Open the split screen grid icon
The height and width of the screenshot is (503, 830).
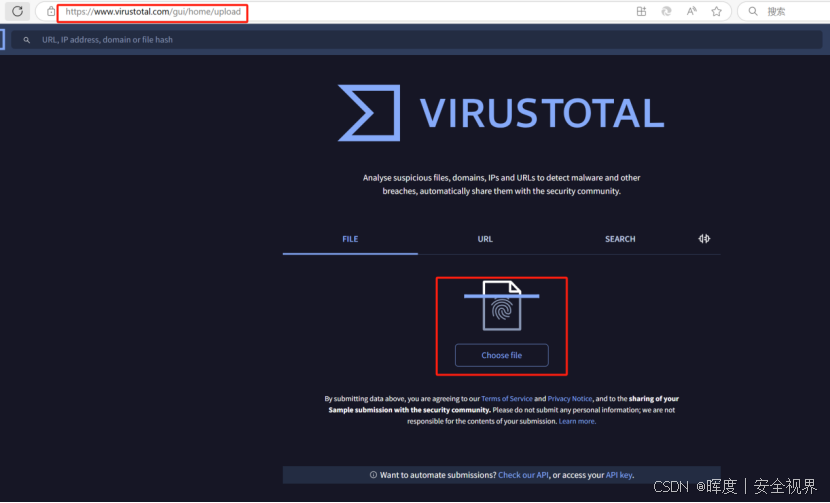641,11
